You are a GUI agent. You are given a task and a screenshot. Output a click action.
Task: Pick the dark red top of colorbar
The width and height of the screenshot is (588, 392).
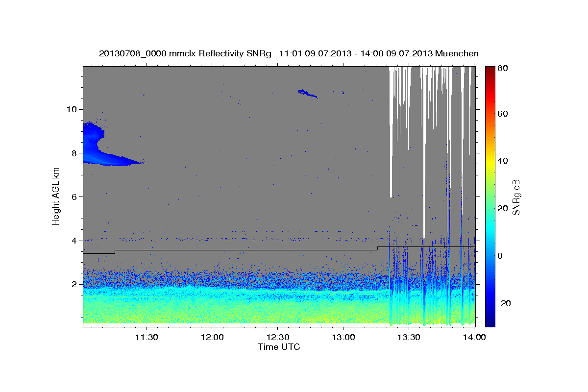tap(490, 70)
